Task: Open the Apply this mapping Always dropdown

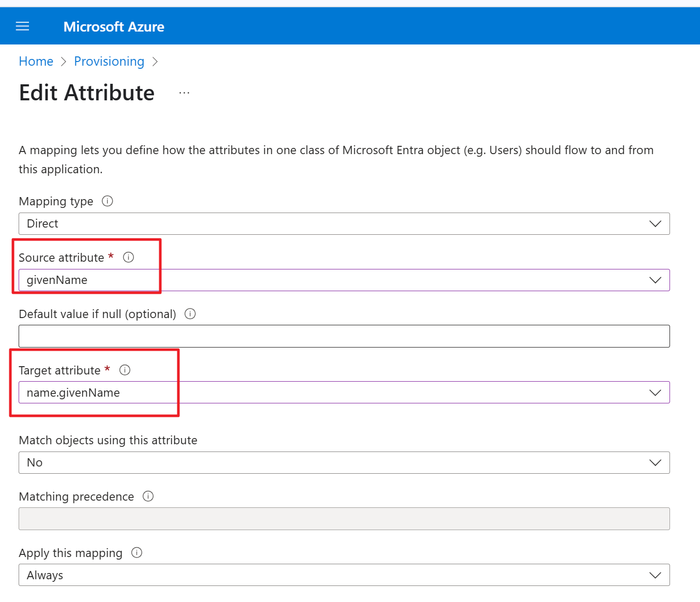Action: [344, 575]
